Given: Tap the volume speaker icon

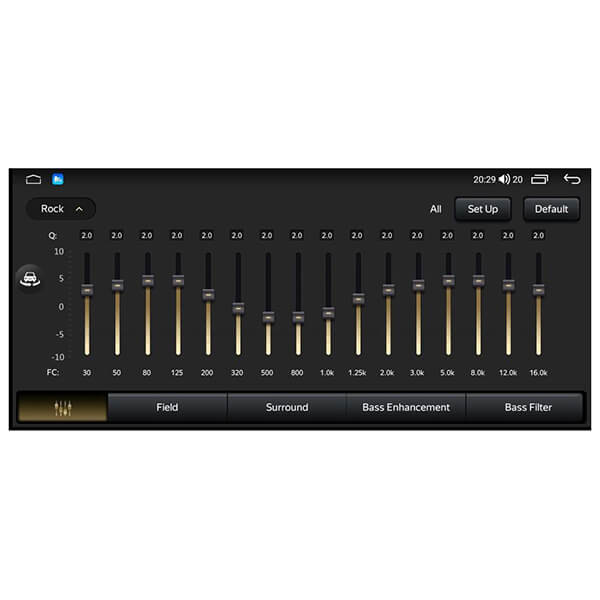Looking at the screenshot, I should pyautogui.click(x=504, y=180).
